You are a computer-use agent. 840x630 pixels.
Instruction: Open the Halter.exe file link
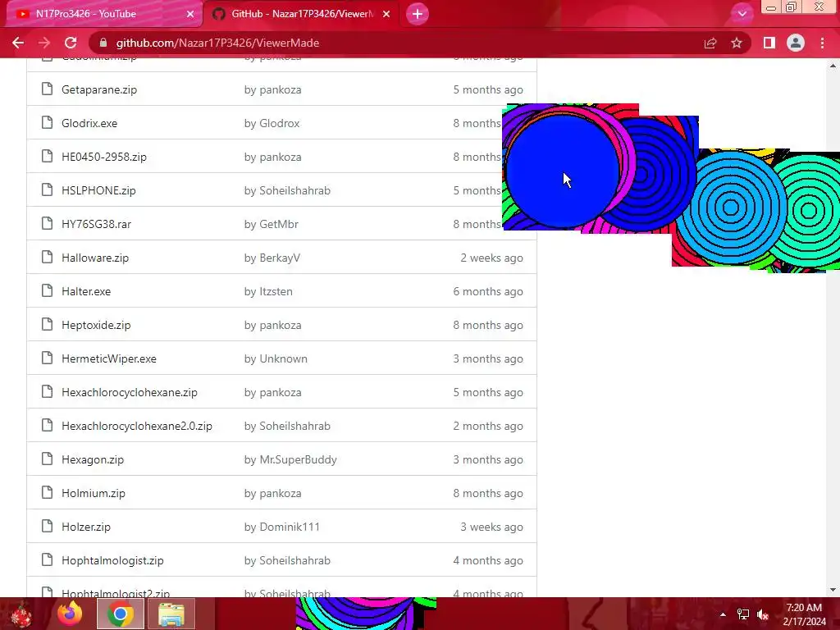[86, 291]
